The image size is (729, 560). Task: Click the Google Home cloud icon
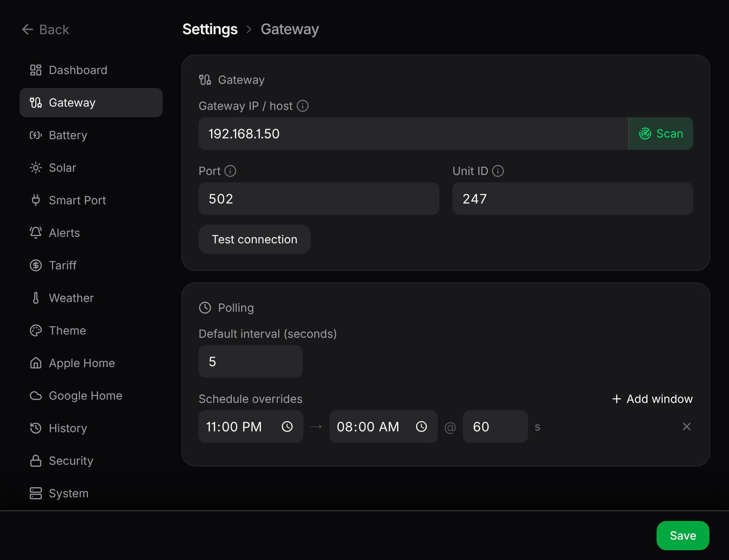[x=36, y=396]
